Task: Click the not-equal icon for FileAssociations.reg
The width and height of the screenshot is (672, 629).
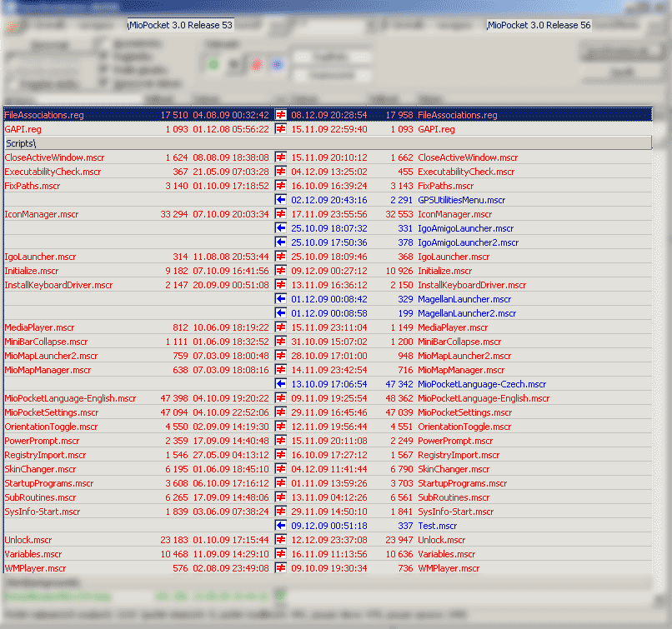Action: [281, 115]
